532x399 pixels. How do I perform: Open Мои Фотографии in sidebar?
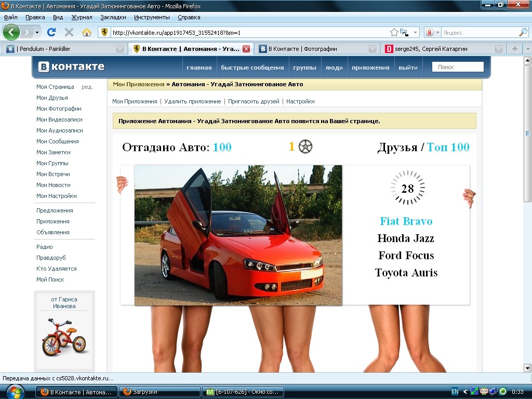[x=59, y=109]
